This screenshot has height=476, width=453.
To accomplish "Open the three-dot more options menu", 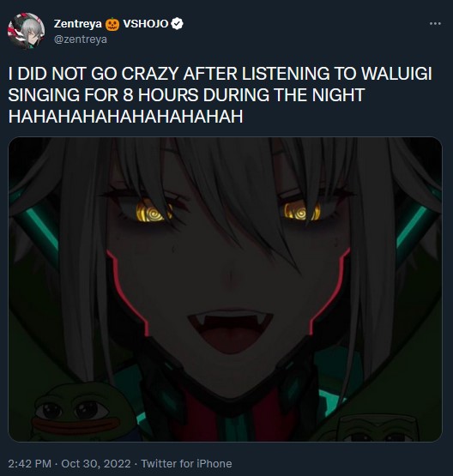I will pos(435,24).
